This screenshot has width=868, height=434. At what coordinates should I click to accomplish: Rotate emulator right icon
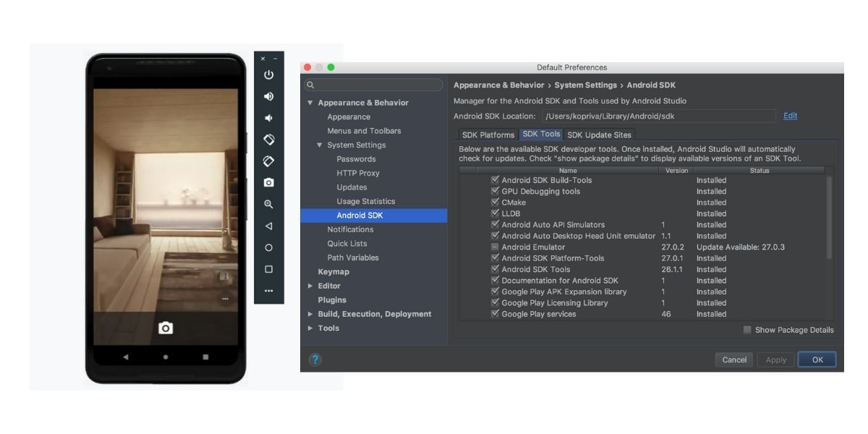(x=269, y=161)
